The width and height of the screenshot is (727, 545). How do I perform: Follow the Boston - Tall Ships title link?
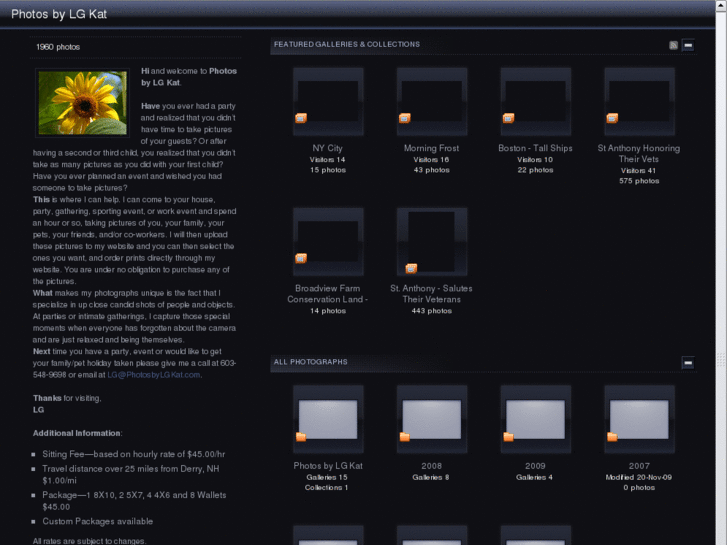(535, 148)
